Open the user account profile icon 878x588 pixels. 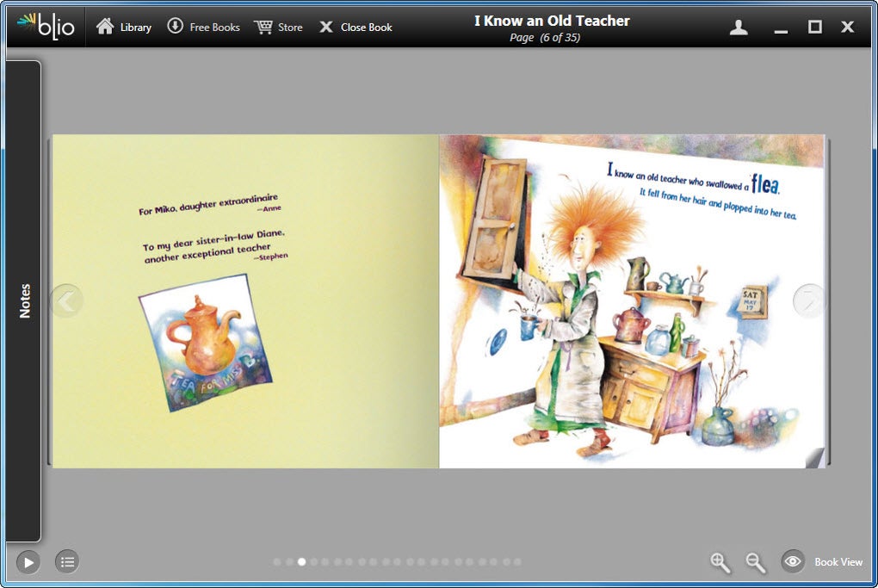point(739,27)
